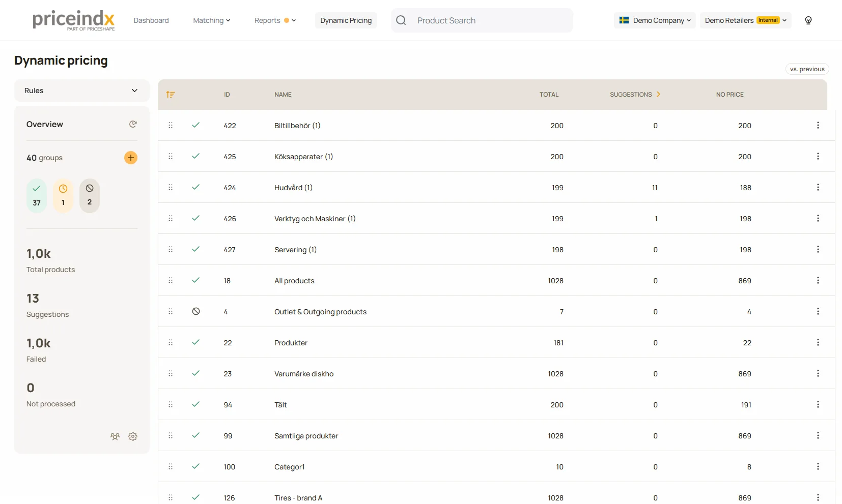Image resolution: width=842 pixels, height=504 pixels.
Task: Open the Tires - brand A group
Action: click(298, 498)
